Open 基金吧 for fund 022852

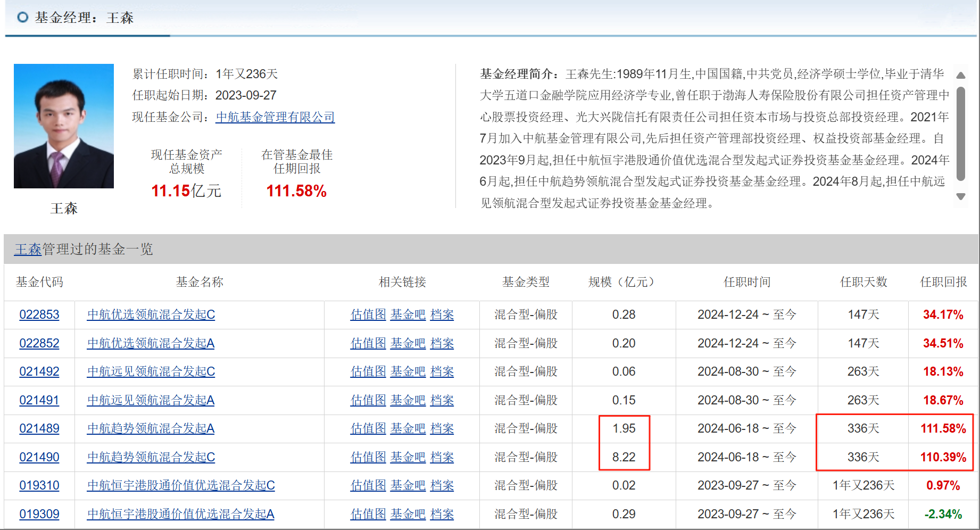click(408, 343)
